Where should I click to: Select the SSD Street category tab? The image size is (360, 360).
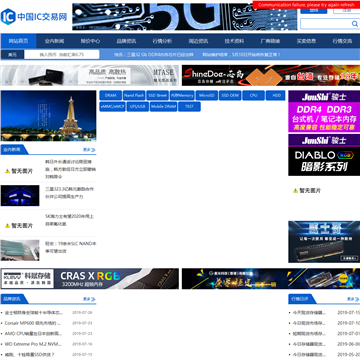point(157,95)
